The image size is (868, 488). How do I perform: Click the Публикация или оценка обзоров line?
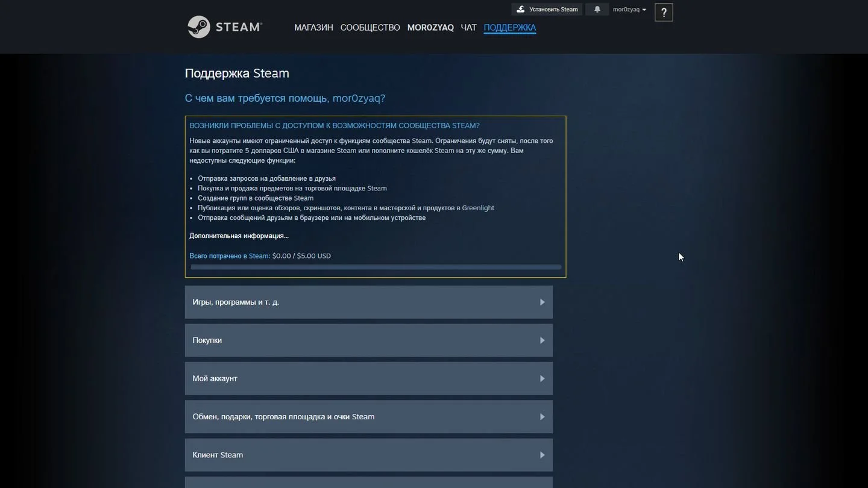(346, 208)
